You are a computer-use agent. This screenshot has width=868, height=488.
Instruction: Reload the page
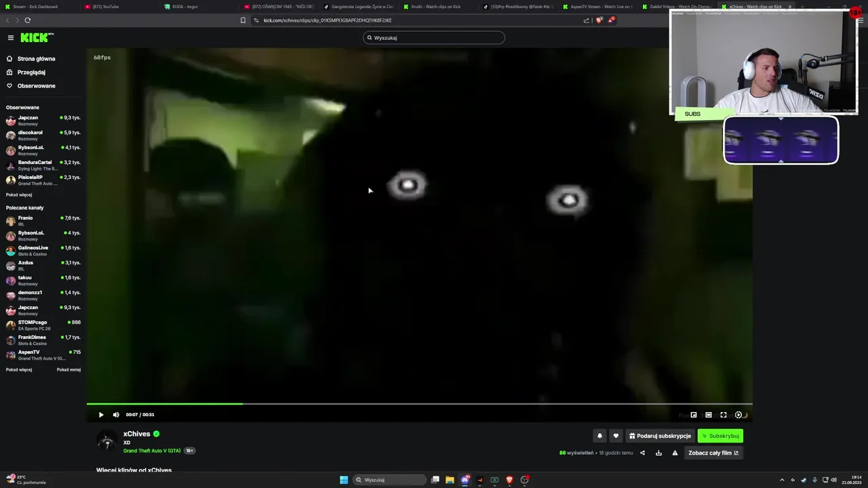point(28,20)
